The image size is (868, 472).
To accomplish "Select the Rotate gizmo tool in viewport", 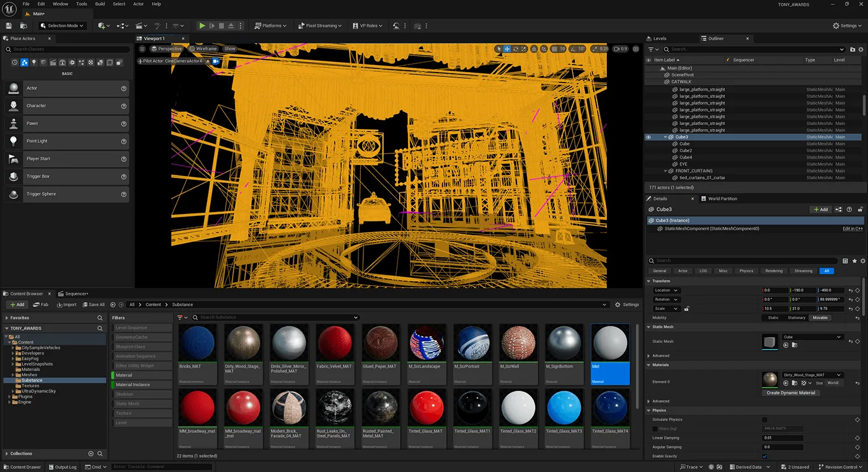I will click(x=516, y=49).
